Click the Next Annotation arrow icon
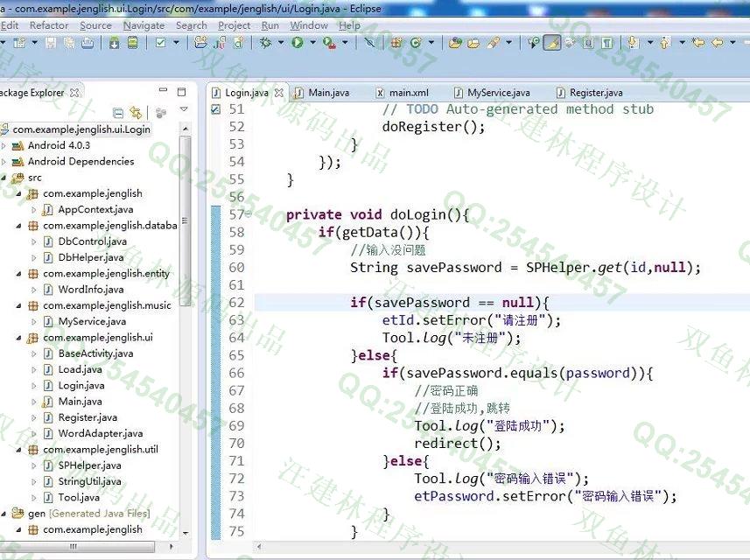750x560 pixels. [x=634, y=43]
